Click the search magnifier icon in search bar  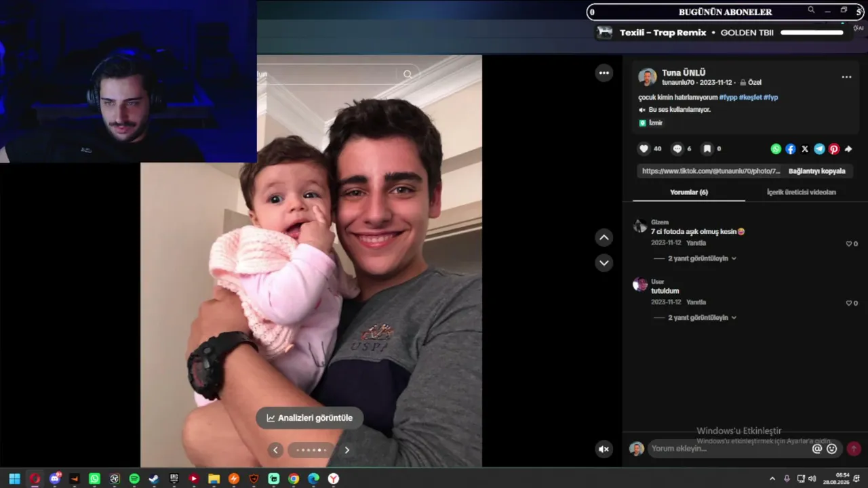[408, 75]
